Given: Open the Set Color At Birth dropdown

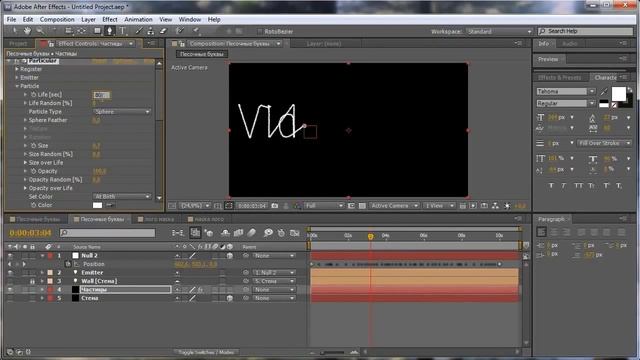Looking at the screenshot, I should click(x=122, y=196).
